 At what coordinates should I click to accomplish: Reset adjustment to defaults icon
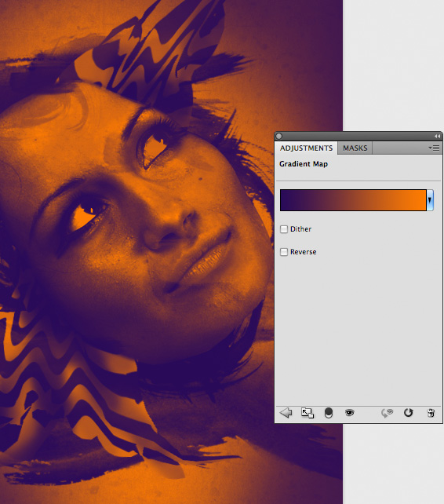click(409, 413)
